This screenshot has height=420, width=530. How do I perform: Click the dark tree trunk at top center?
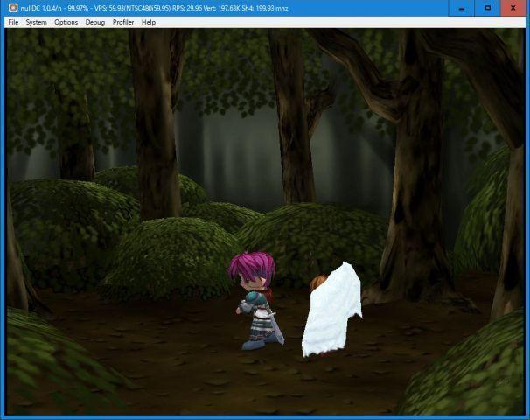coord(290,114)
